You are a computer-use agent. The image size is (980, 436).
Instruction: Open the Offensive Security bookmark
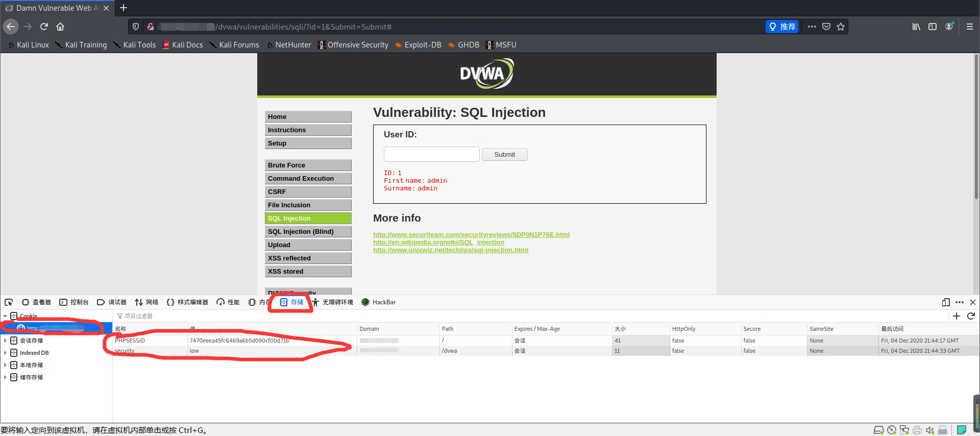[x=353, y=45]
